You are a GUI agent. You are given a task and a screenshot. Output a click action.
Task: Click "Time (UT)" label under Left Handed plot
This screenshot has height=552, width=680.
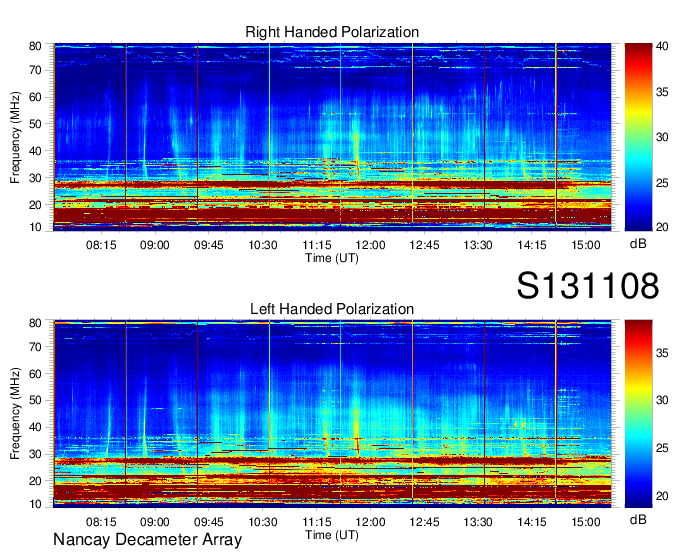point(332,535)
